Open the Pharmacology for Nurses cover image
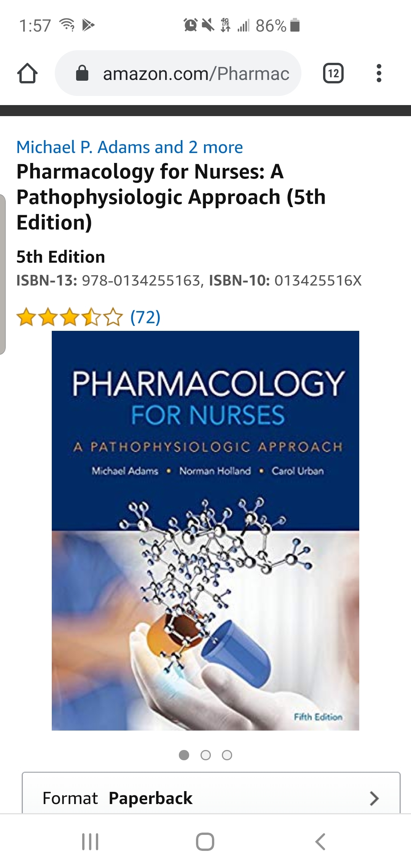 (205, 530)
